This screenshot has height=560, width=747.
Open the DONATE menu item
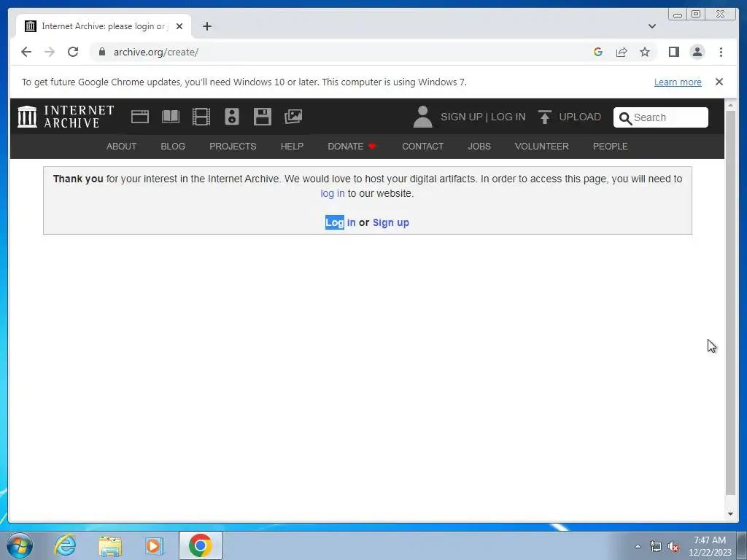pyautogui.click(x=352, y=146)
